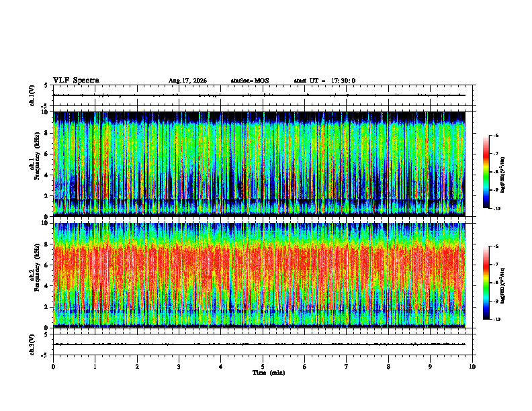Click the start UT 17:30:0 label
The image size is (532, 411).
(324, 81)
